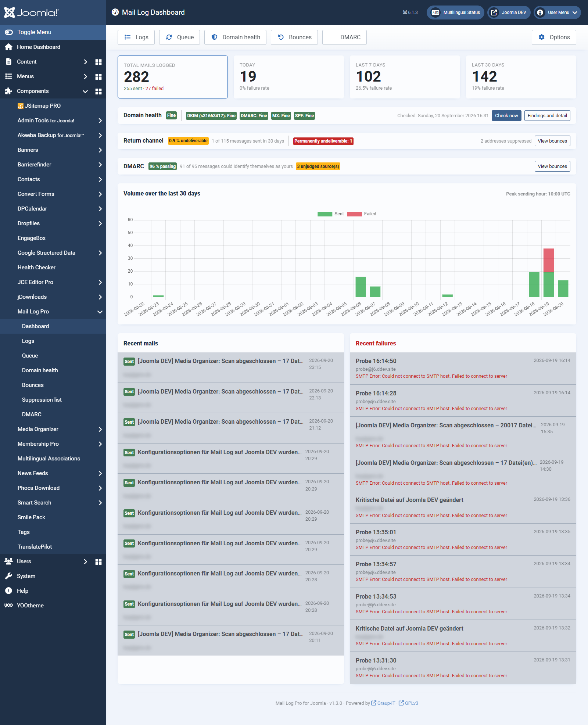Click the Menus list icon
Viewport: 588px width, 725px height.
click(9, 76)
